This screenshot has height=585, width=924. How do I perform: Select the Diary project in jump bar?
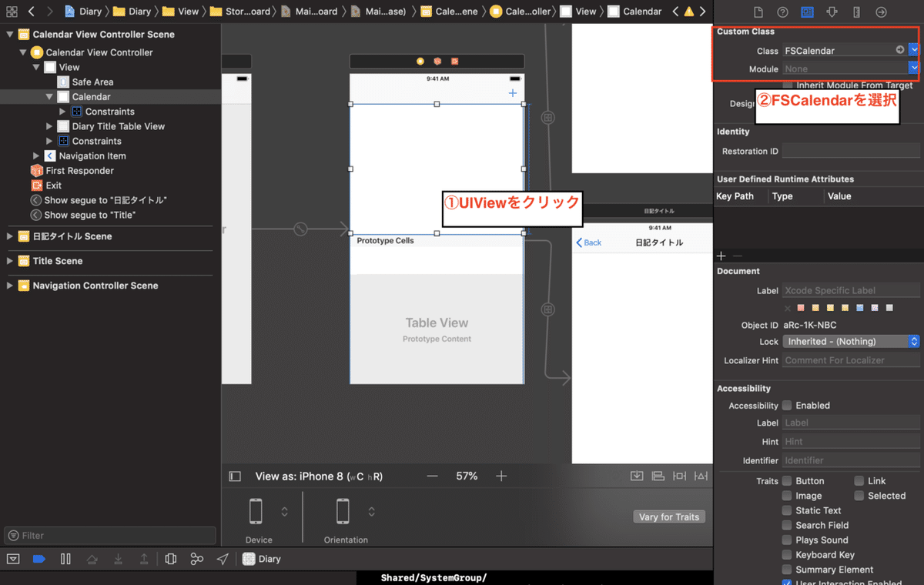pos(83,12)
